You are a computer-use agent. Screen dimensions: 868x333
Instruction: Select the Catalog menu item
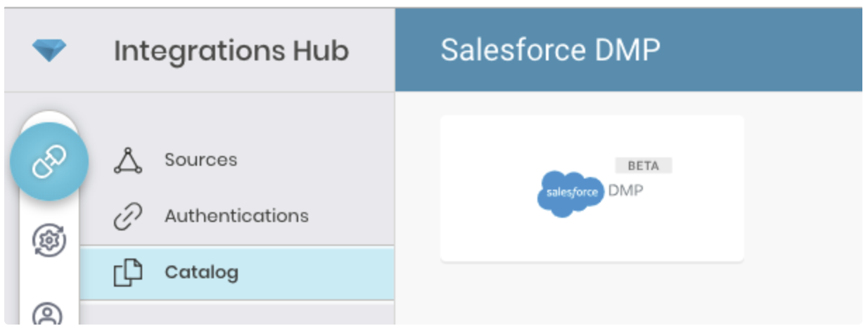coord(201,273)
